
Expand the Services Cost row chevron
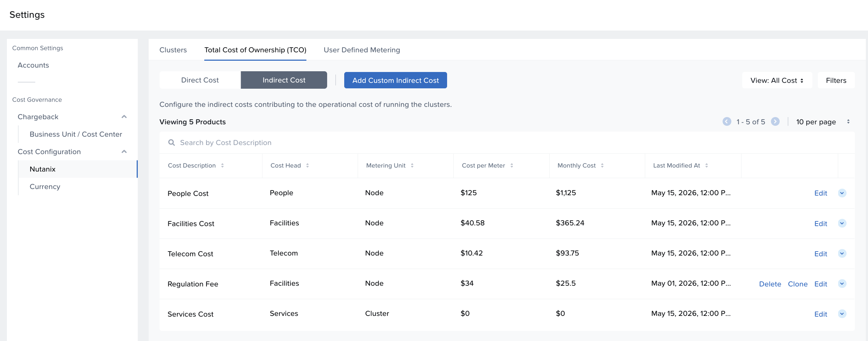pyautogui.click(x=842, y=314)
